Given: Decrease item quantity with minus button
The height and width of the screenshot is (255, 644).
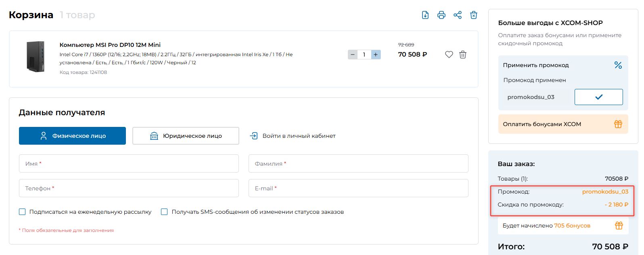Looking at the screenshot, I should coord(353,55).
